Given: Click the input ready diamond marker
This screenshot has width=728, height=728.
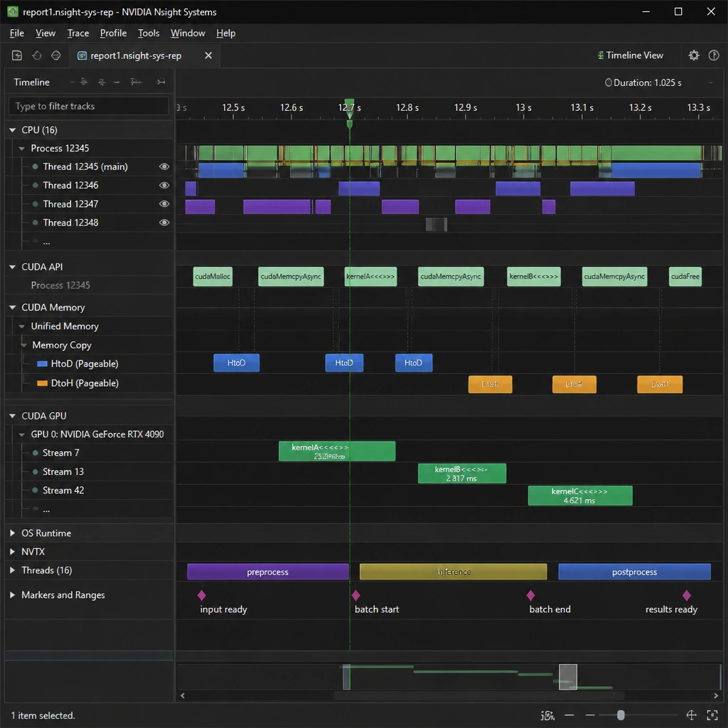Looking at the screenshot, I should coord(201,595).
